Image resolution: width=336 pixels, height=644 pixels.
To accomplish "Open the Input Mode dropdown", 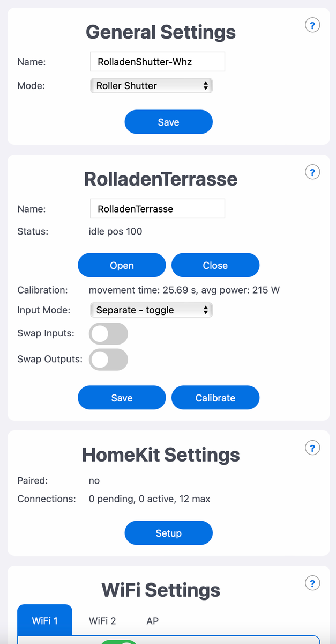I will point(151,310).
